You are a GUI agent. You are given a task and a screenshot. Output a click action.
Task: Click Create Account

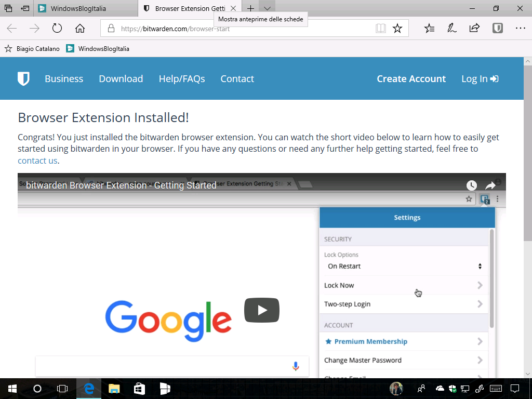point(411,79)
